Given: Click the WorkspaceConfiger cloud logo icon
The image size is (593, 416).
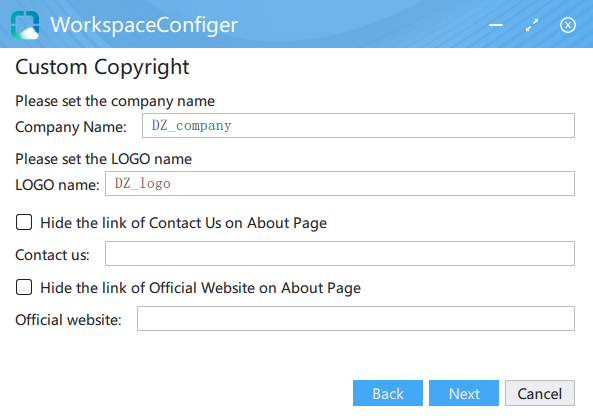Looking at the screenshot, I should [25, 25].
